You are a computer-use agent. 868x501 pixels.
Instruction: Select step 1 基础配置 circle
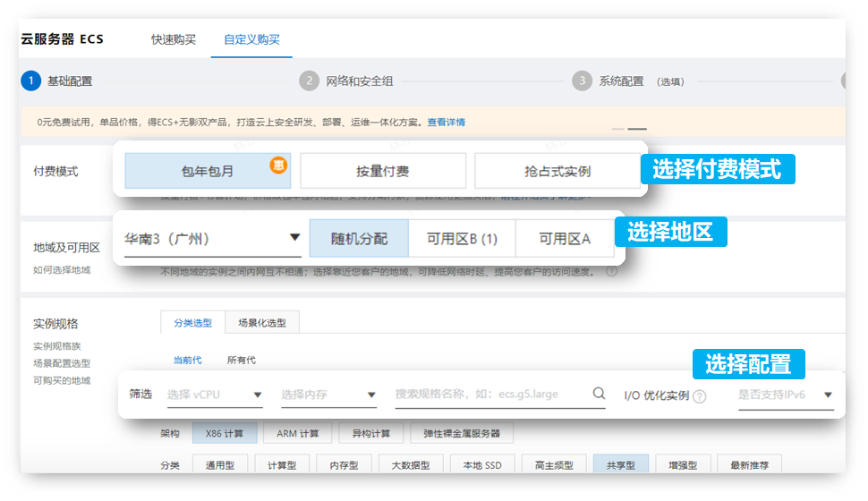tap(31, 81)
